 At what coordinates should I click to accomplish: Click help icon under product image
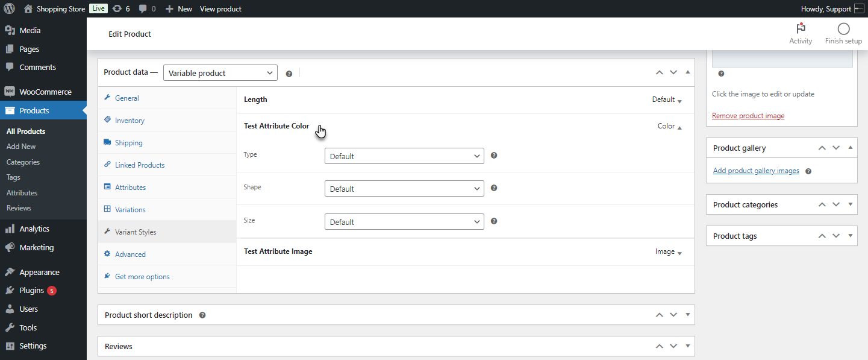(x=721, y=74)
